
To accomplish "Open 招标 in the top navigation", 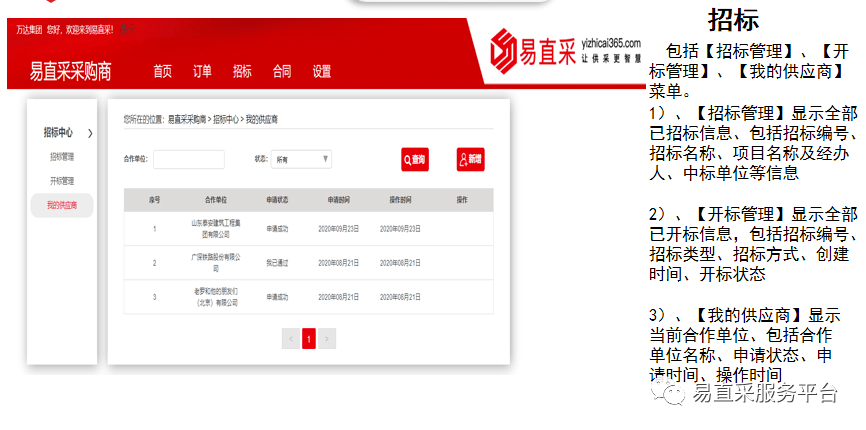I will (242, 71).
